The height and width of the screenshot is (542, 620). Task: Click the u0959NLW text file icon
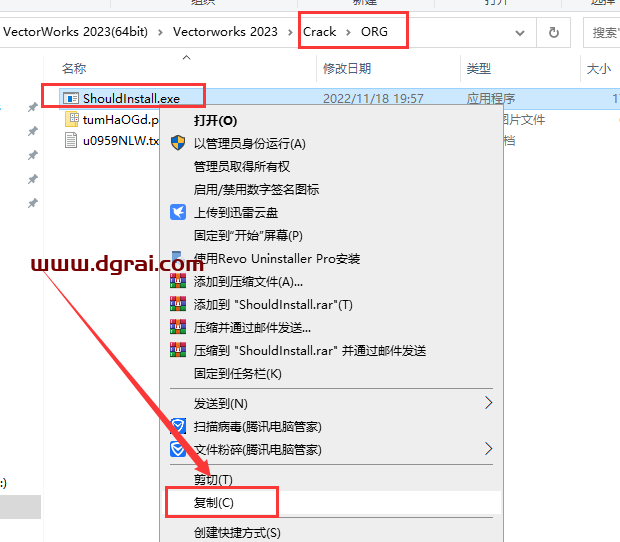pyautogui.click(x=71, y=140)
